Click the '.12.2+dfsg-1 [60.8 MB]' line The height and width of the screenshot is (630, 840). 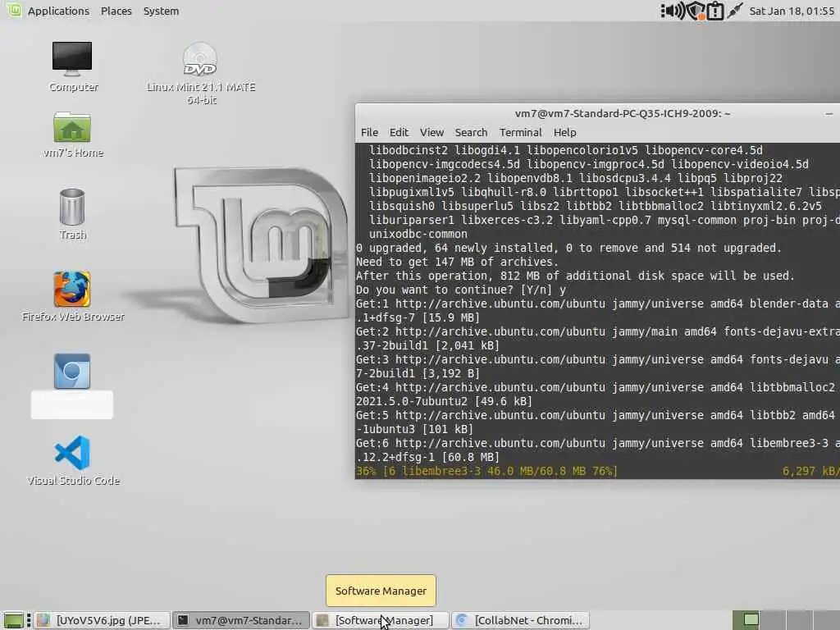point(427,457)
